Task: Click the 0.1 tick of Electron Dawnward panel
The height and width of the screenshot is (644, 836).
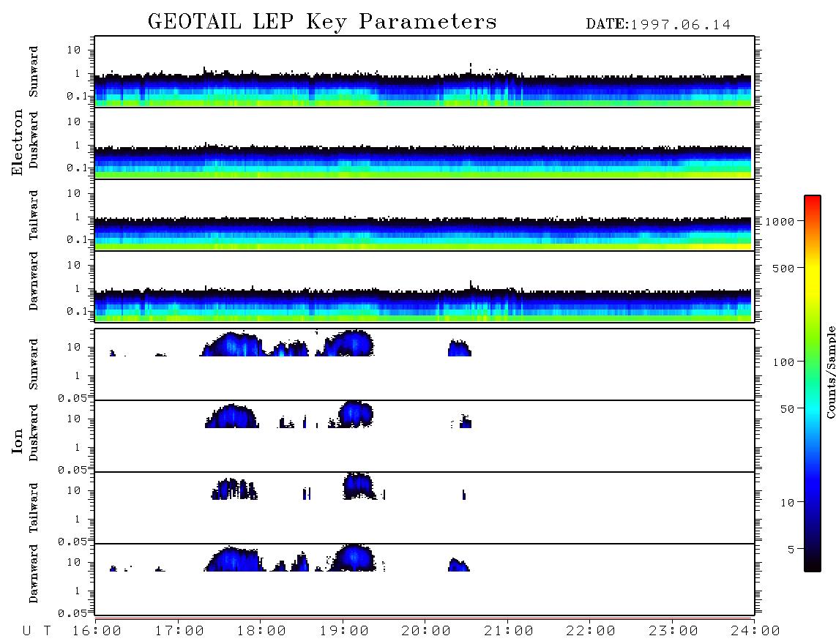Action: [x=79, y=311]
